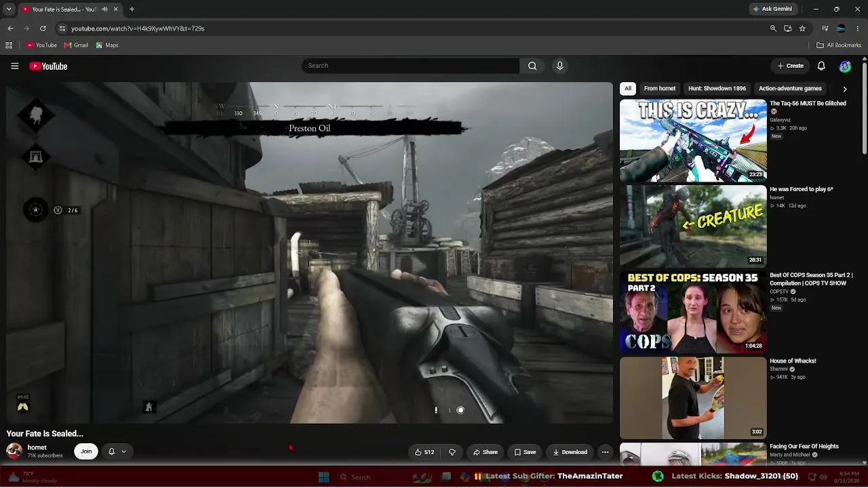This screenshot has width=868, height=488.
Task: Open the Gmail bookmark
Action: (76, 45)
